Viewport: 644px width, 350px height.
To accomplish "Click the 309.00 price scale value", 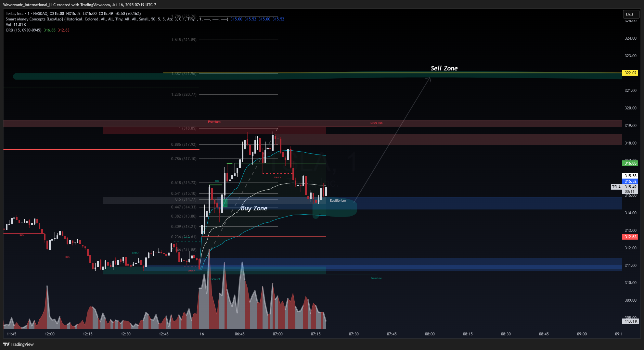I will pyautogui.click(x=631, y=300).
